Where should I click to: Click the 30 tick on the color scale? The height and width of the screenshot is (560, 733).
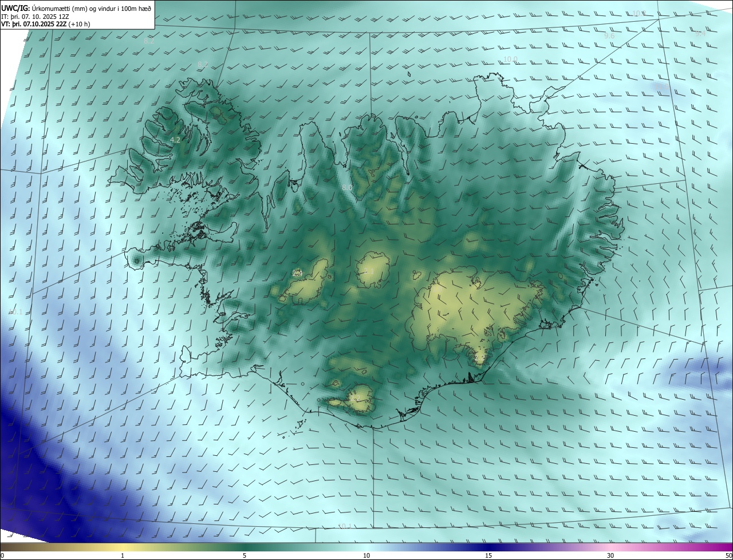tap(610, 556)
